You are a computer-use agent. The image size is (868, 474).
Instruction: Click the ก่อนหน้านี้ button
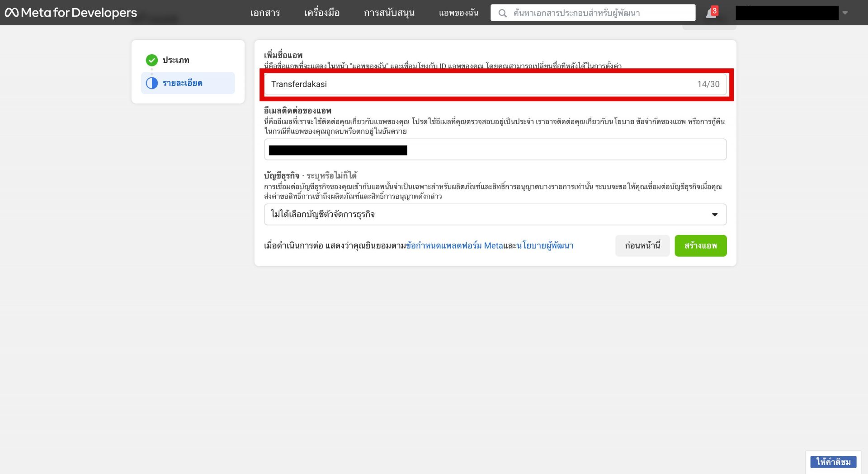(x=642, y=245)
